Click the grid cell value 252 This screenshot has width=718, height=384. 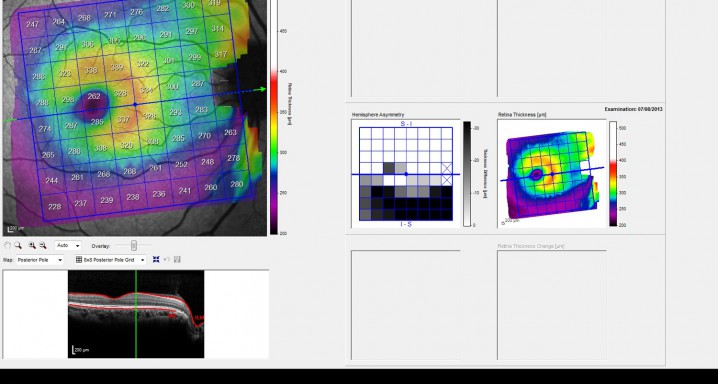181,164
